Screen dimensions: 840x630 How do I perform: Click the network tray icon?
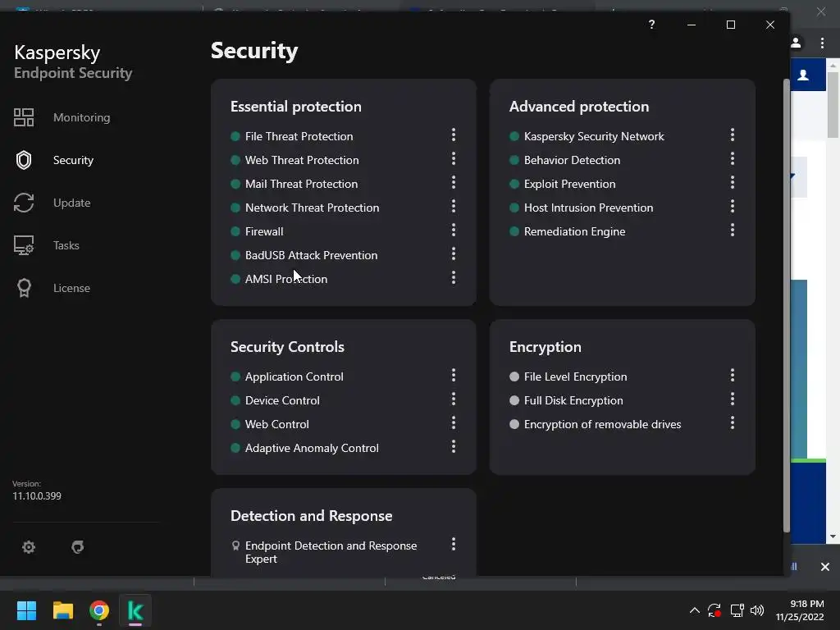click(737, 610)
